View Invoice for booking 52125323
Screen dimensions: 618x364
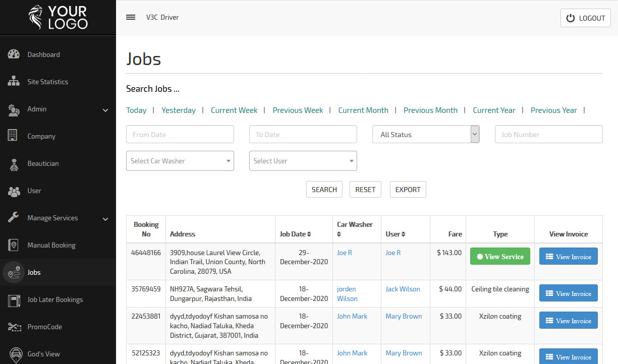pos(569,357)
